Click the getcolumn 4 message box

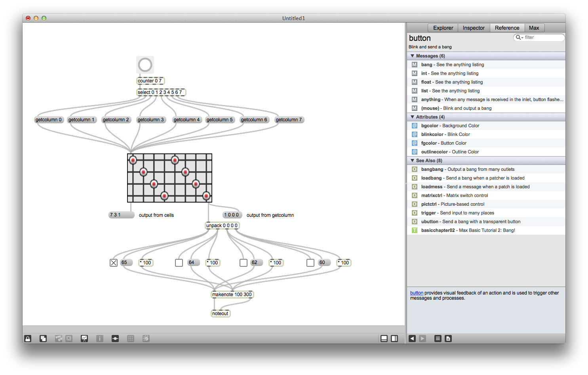point(187,120)
